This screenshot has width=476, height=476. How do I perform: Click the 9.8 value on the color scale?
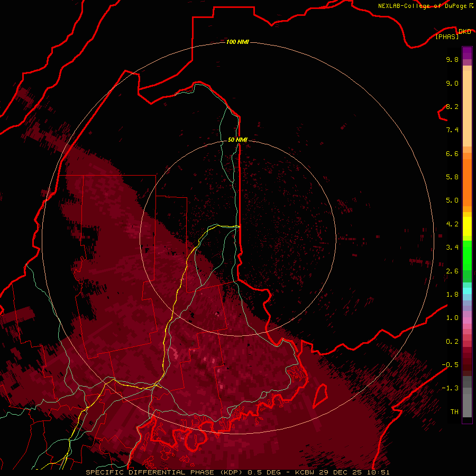(452, 59)
